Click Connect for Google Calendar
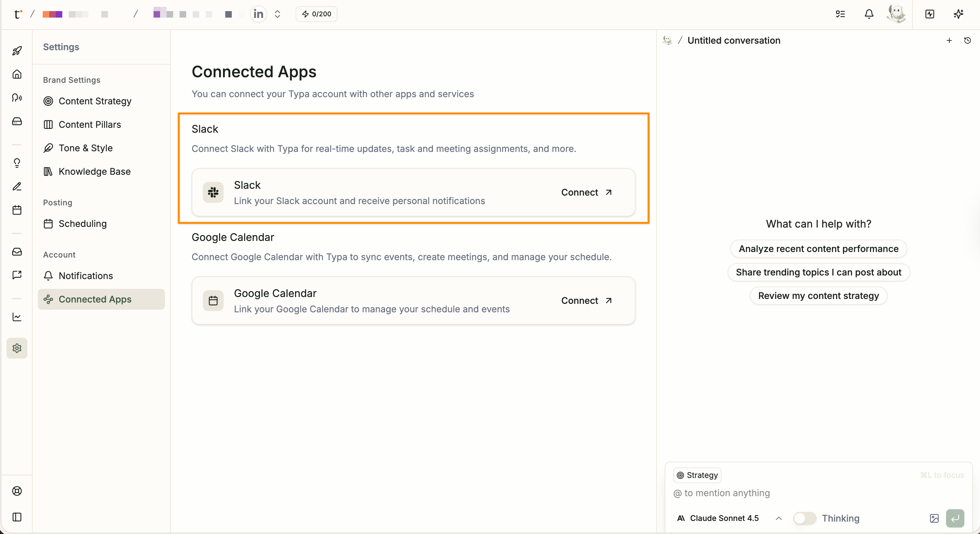Image resolution: width=980 pixels, height=534 pixels. 586,301
